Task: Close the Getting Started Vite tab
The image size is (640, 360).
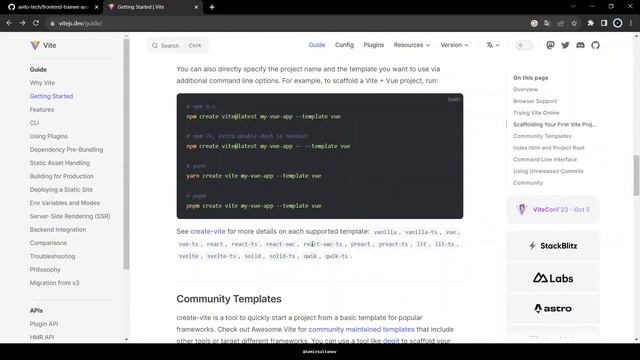Action: pos(196,7)
